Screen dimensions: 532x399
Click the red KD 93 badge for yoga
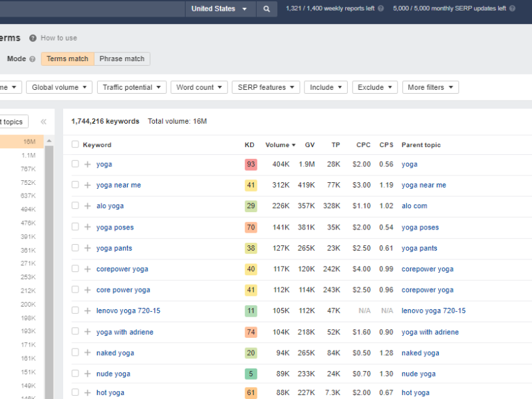(x=251, y=164)
